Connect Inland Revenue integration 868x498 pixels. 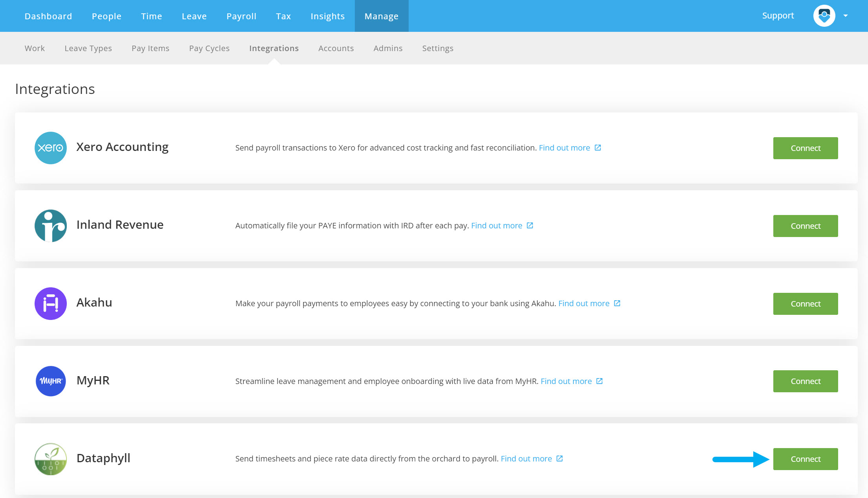coord(806,226)
